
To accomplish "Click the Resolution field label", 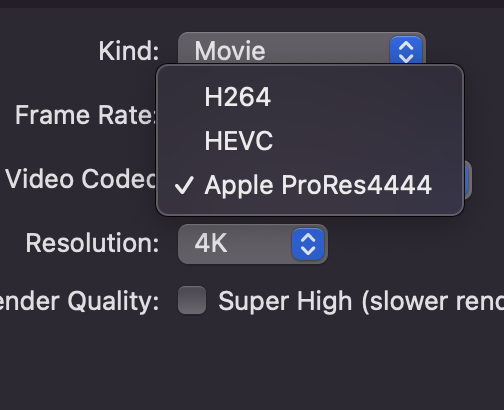I will point(92,243).
